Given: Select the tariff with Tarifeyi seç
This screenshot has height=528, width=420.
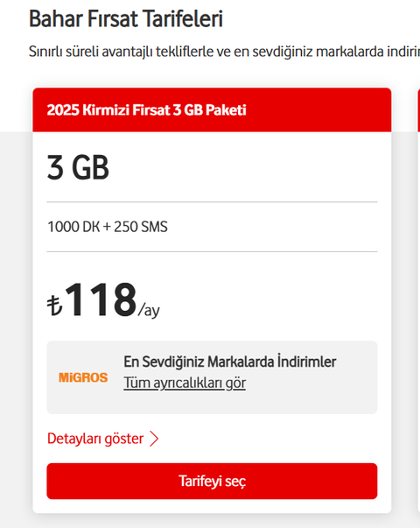Looking at the screenshot, I should click(212, 481).
